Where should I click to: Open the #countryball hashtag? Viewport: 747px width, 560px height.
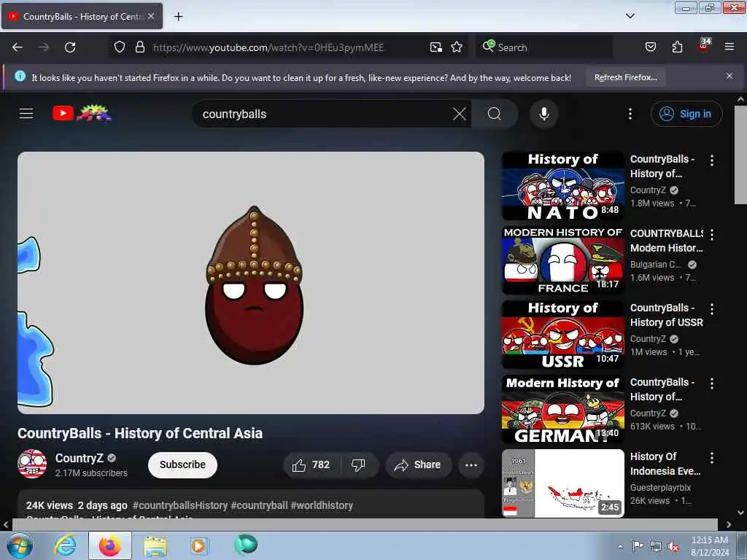coord(259,505)
